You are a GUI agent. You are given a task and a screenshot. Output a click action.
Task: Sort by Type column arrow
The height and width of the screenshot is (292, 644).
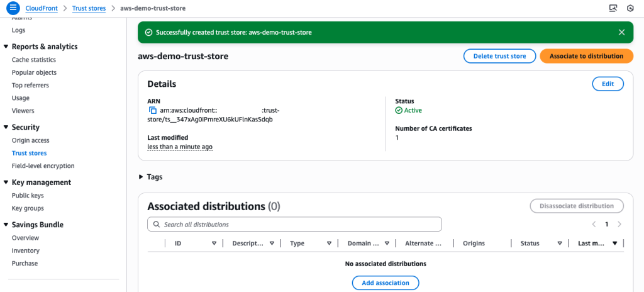pyautogui.click(x=330, y=243)
